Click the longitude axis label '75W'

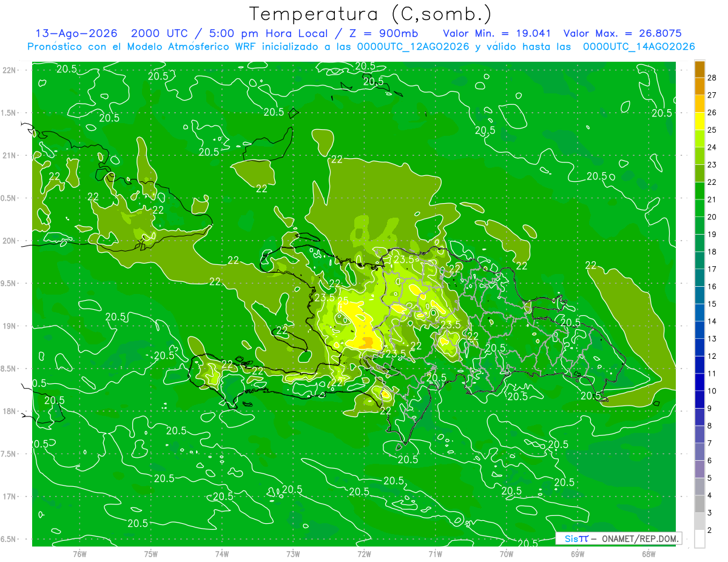tap(151, 554)
